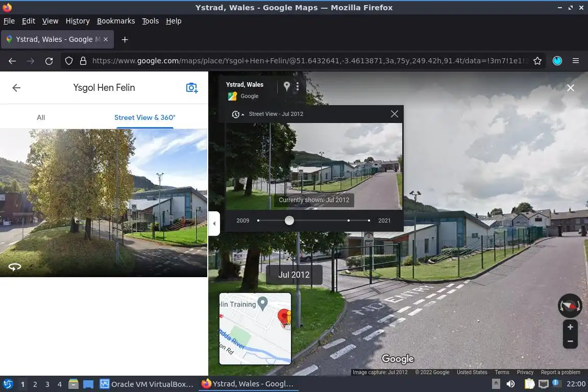Switch to Oracle VM VirtualBox window
The image size is (588, 392).
pos(146,384)
